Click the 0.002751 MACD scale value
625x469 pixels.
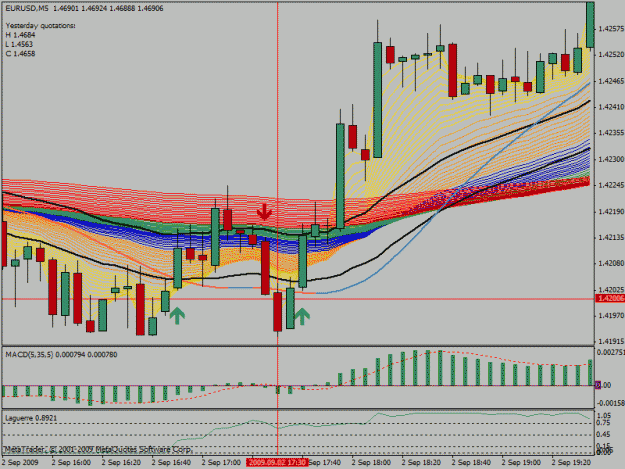611,352
